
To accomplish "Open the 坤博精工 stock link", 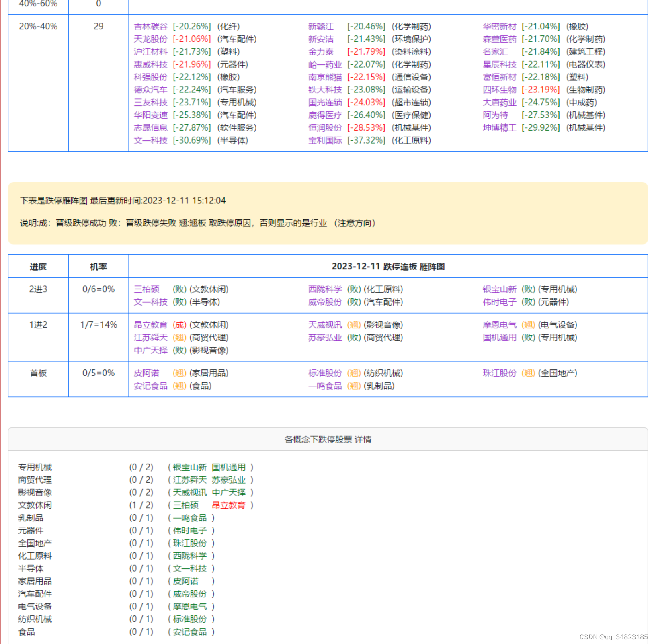I will pyautogui.click(x=499, y=128).
